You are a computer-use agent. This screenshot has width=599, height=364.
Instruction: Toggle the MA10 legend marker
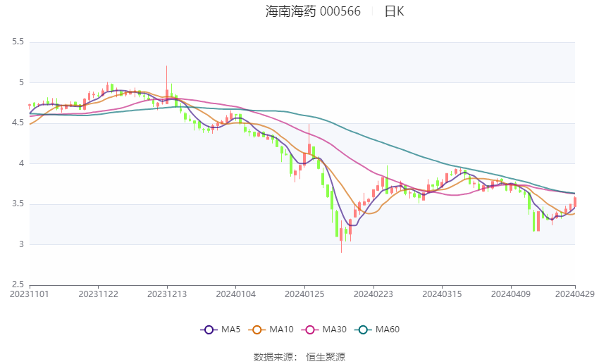(257, 330)
